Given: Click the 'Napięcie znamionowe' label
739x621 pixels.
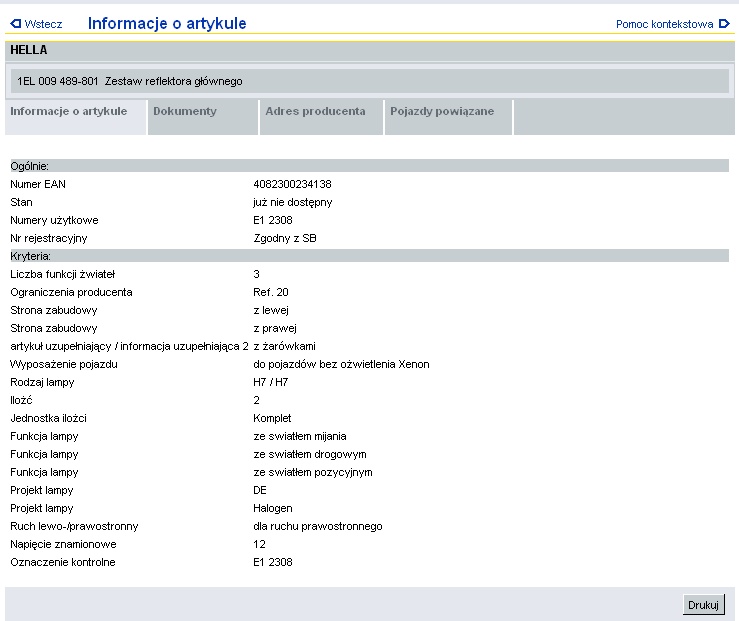Looking at the screenshot, I should click(63, 544).
